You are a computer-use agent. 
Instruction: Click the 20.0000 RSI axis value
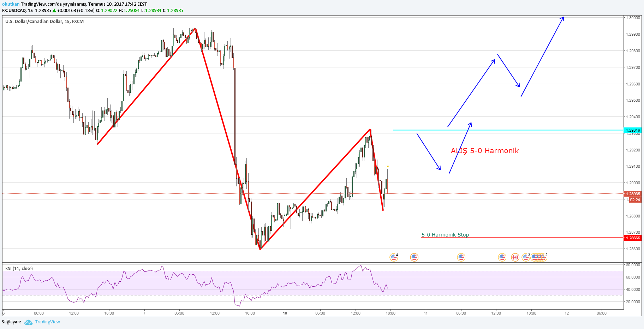click(x=633, y=302)
